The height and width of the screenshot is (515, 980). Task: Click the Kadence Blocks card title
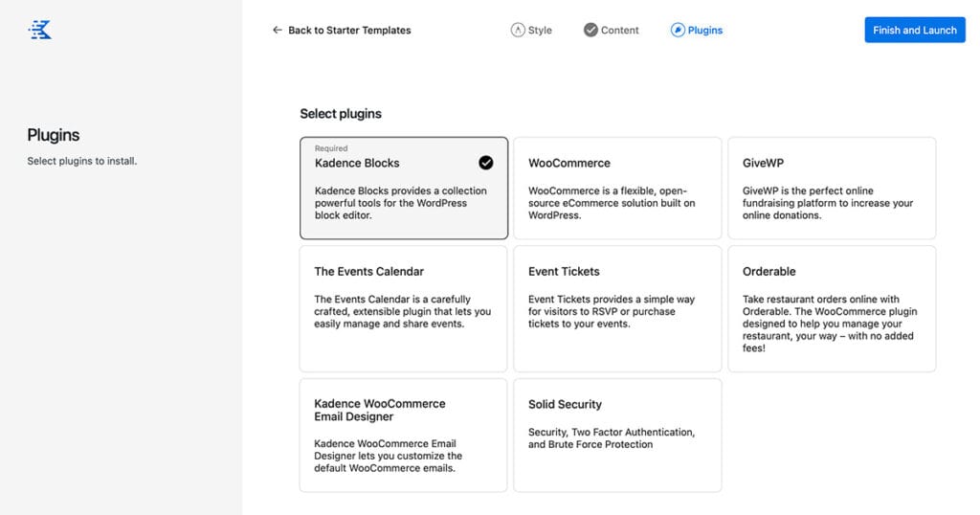coord(357,163)
